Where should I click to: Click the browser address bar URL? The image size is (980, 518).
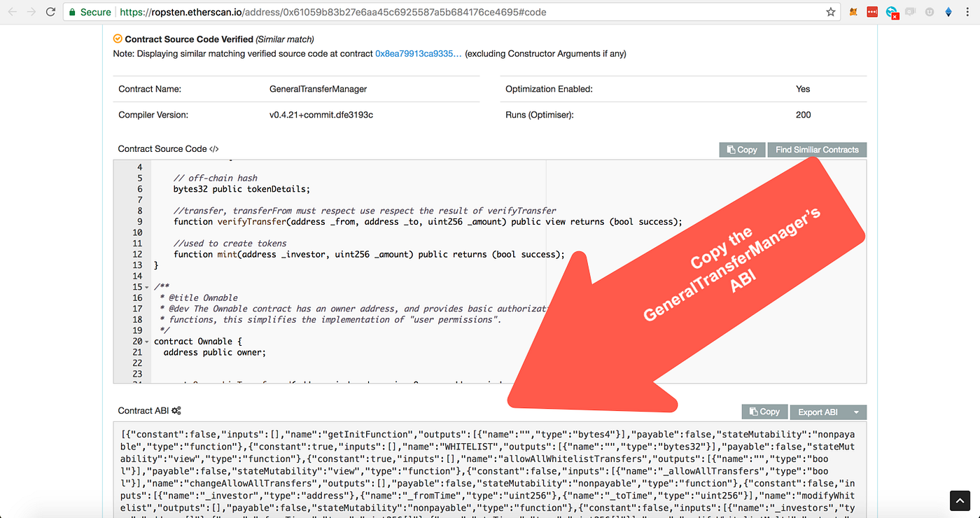point(332,12)
